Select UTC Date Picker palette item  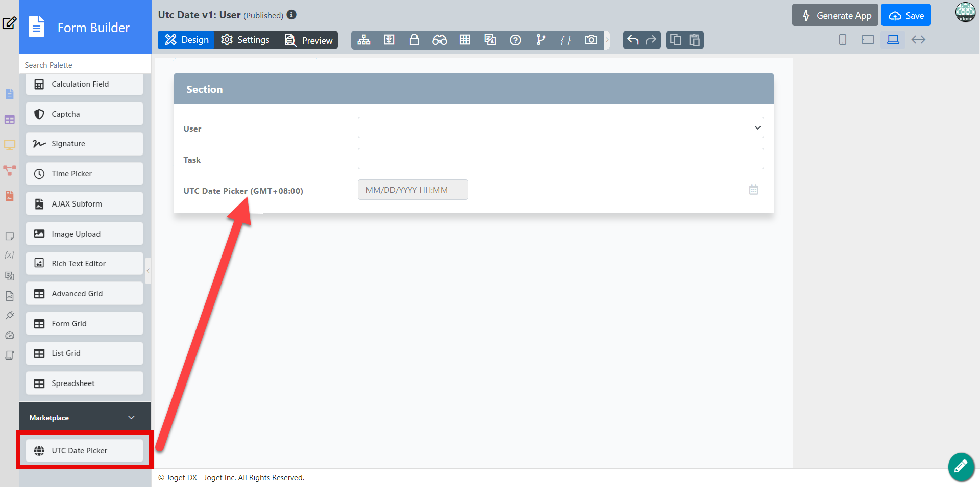[x=84, y=451]
